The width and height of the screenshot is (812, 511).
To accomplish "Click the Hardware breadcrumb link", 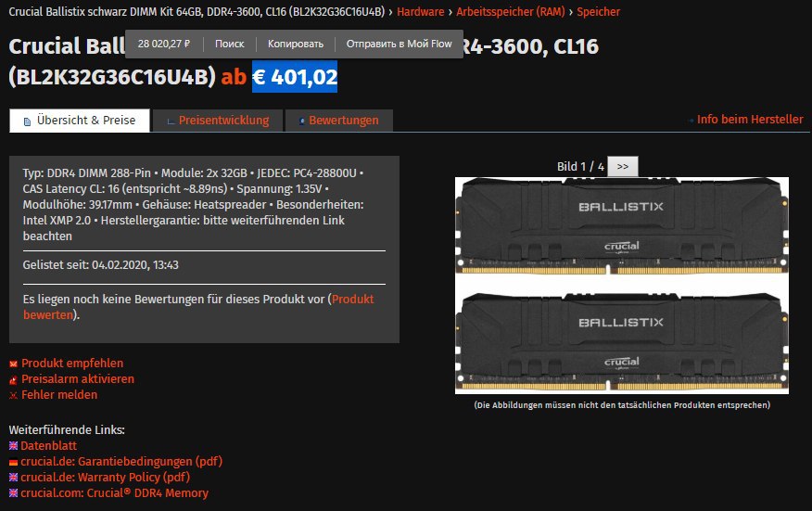I will [420, 11].
